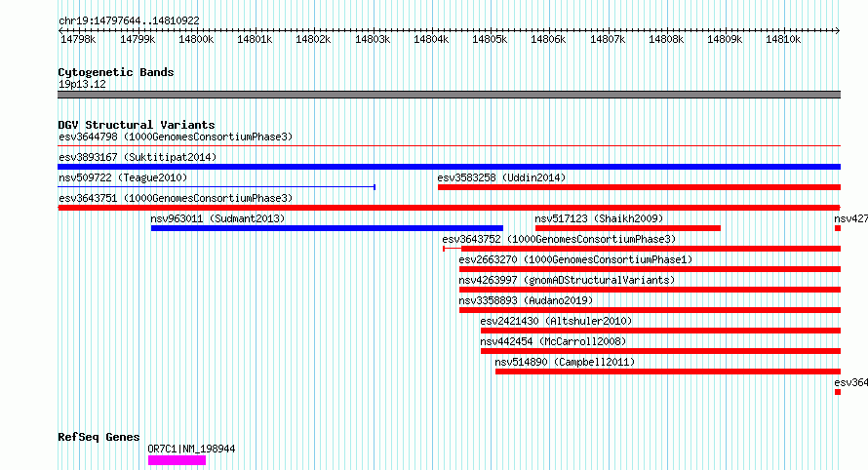Screen dimensions: 868x470
Task: Click the 14802k ruler tick label
Action: [x=313, y=40]
